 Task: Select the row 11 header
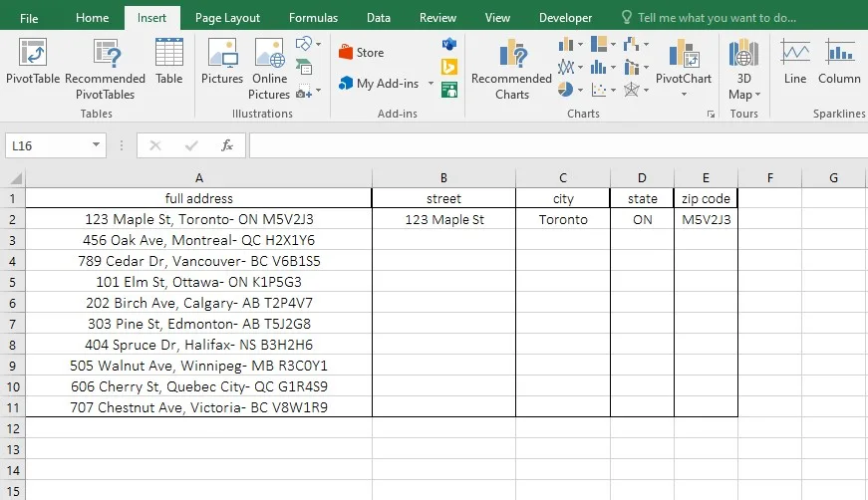[13, 407]
